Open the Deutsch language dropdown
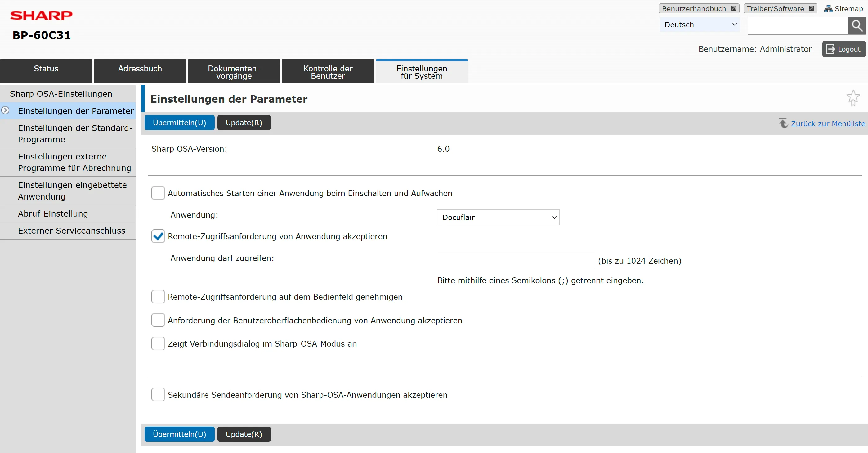 [699, 25]
